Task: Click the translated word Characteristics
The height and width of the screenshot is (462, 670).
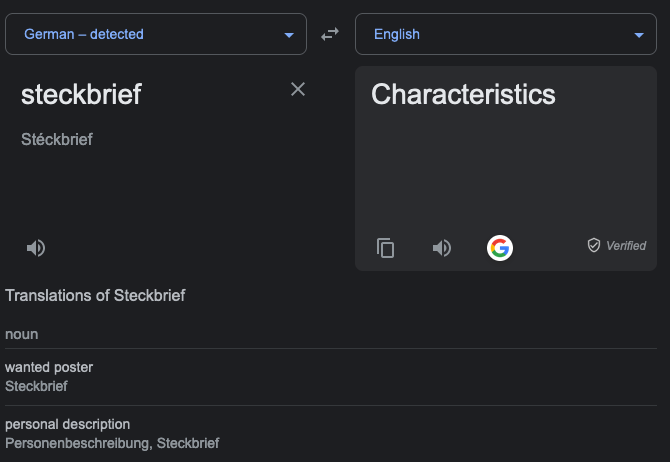Action: tap(463, 95)
